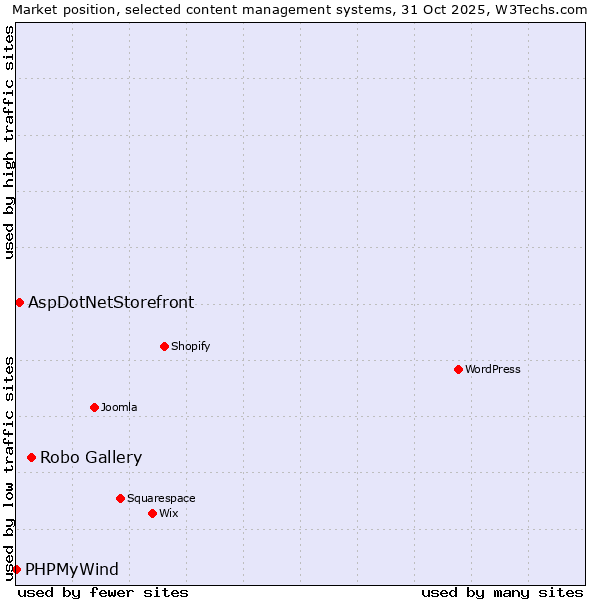Select the Robo Gallery red marker
The image size is (600, 600).
[x=31, y=457]
